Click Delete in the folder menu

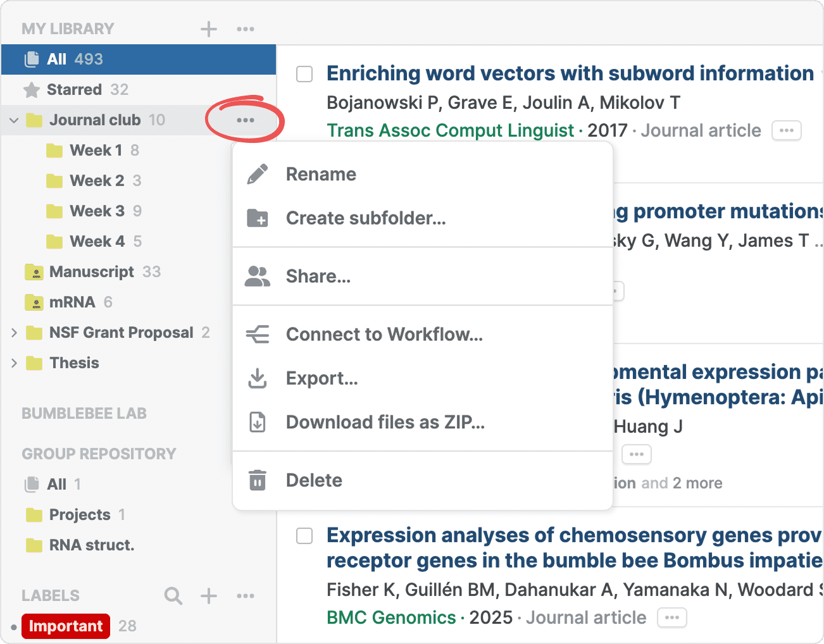(x=314, y=480)
